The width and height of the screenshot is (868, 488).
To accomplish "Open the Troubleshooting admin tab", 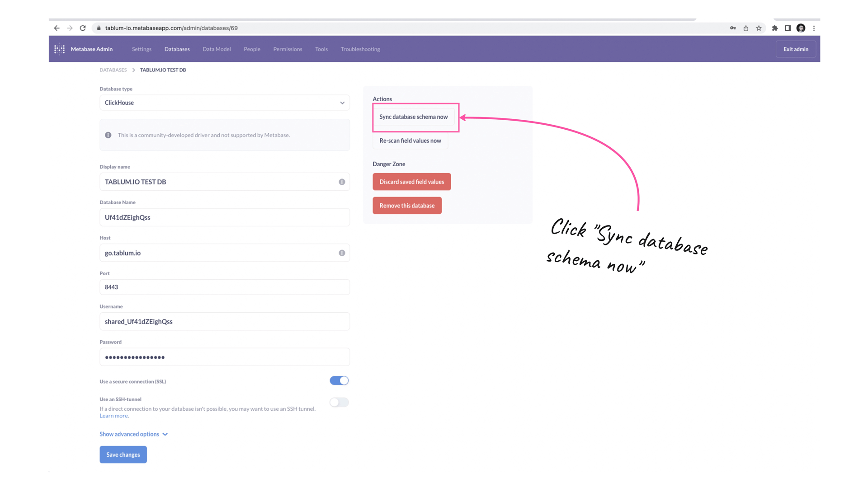I will pos(360,49).
